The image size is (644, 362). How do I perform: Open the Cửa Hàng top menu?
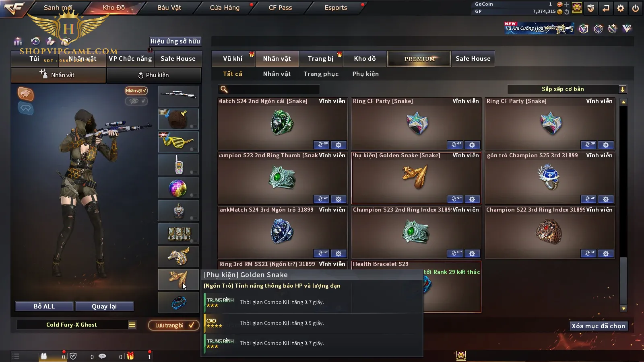click(x=225, y=8)
